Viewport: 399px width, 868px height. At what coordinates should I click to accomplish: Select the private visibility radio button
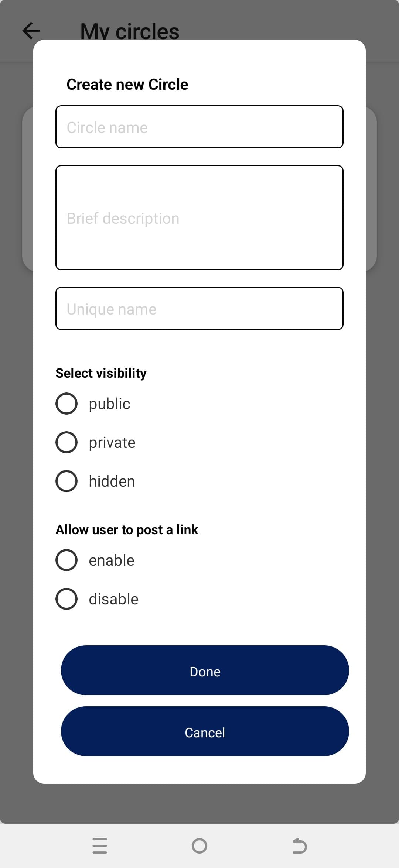click(x=66, y=442)
